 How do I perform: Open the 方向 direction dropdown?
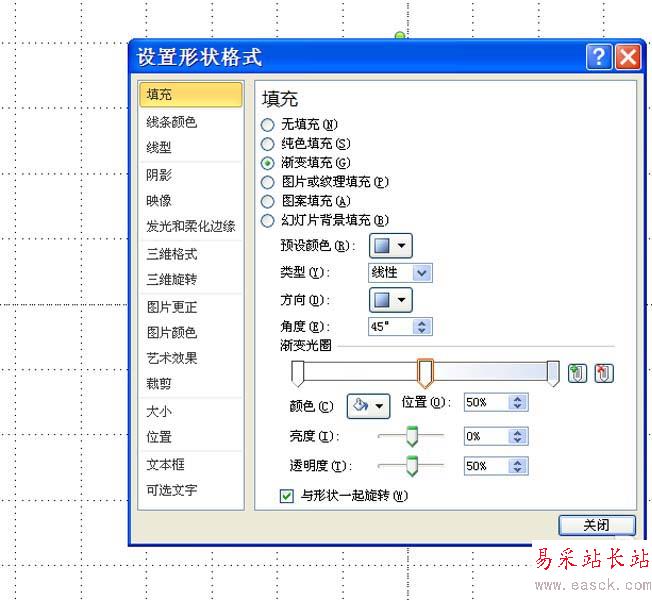tap(391, 300)
